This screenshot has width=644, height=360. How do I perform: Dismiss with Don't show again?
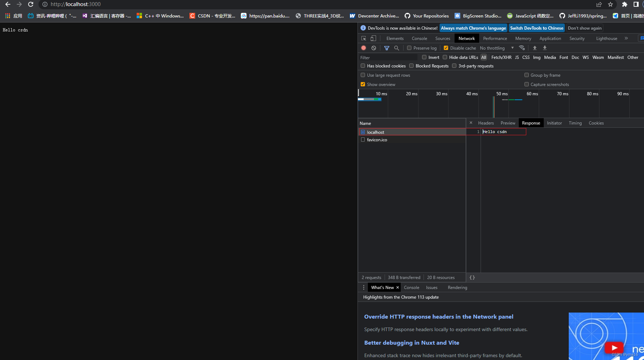(584, 28)
